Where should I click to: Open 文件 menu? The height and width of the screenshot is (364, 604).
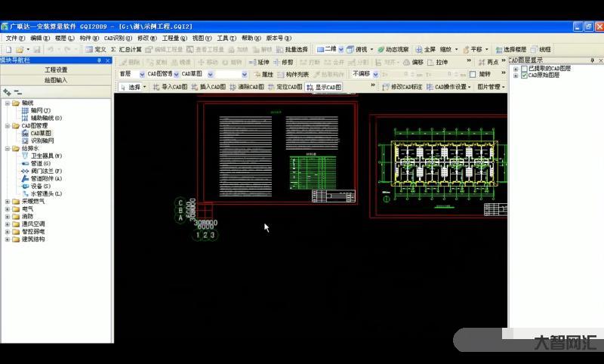point(15,38)
